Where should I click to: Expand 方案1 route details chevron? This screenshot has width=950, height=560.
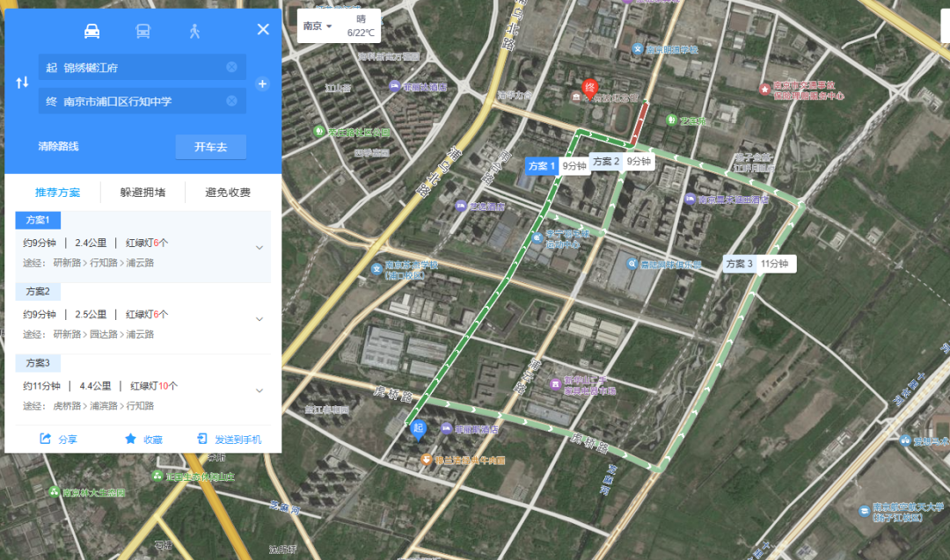pyautogui.click(x=259, y=248)
